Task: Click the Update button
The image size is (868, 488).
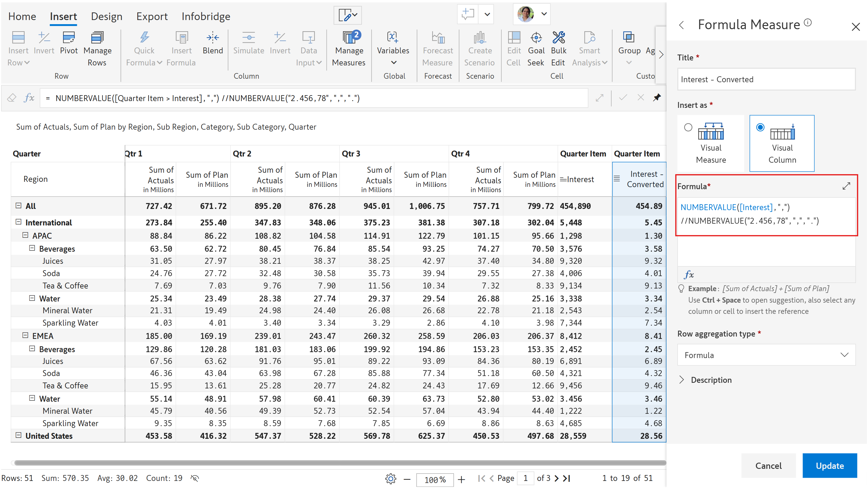Action: 830,465
